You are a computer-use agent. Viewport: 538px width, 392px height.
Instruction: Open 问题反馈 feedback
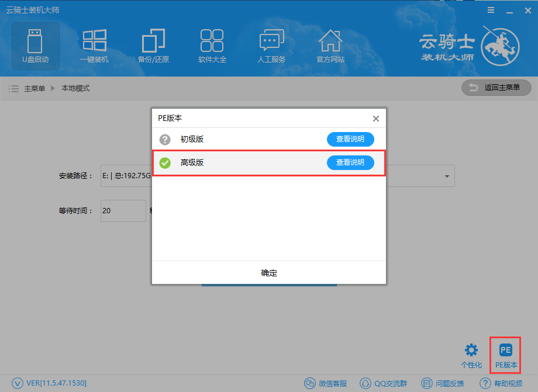(443, 383)
